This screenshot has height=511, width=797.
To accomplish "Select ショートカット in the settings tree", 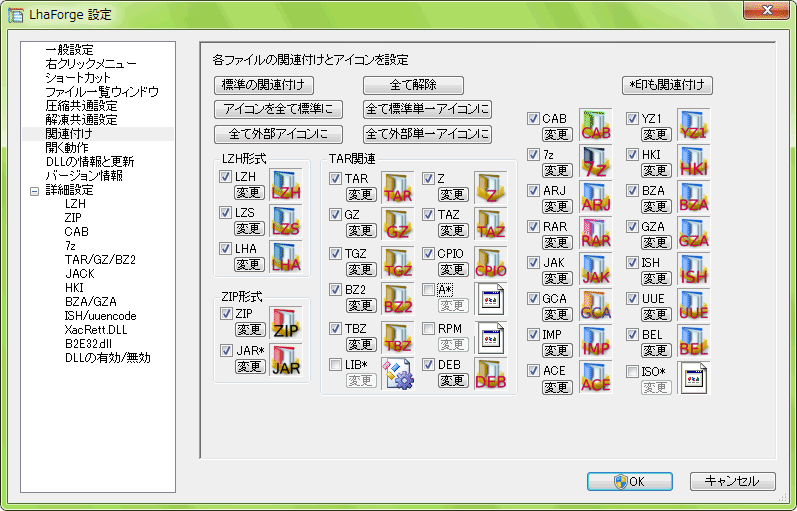I will 78,78.
